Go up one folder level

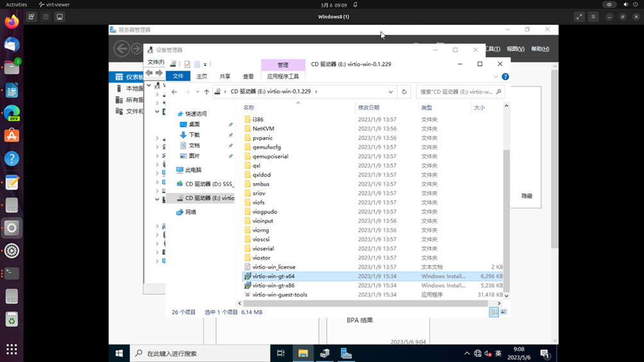pyautogui.click(x=207, y=92)
